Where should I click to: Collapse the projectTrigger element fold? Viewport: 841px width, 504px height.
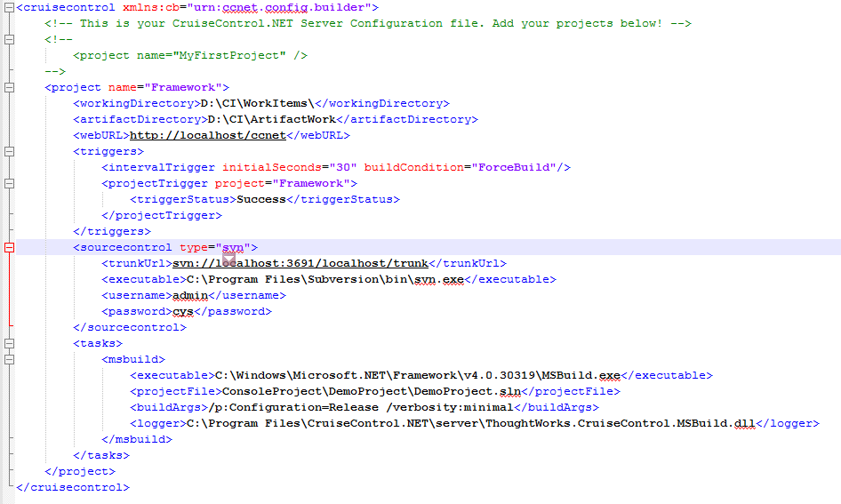click(x=9, y=184)
